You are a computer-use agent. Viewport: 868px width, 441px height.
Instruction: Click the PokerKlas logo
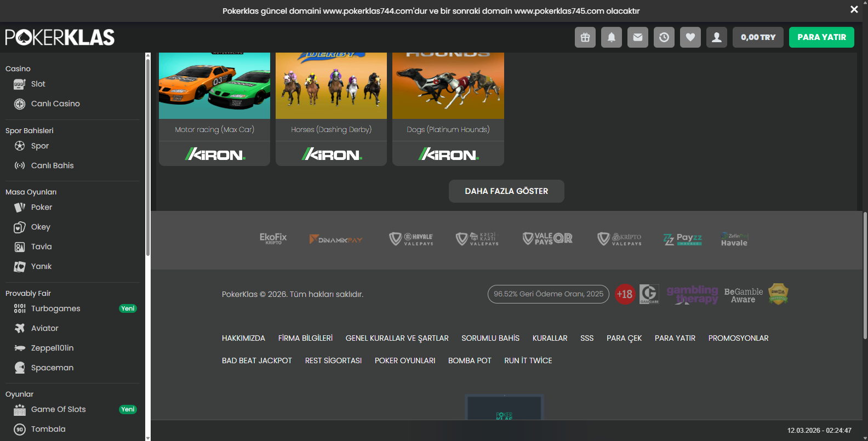click(x=60, y=37)
